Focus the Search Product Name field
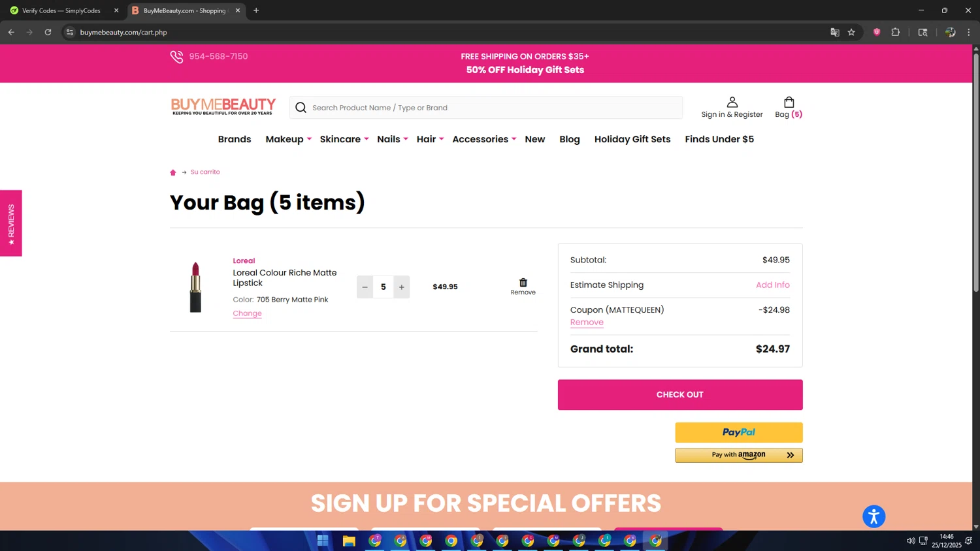 pos(486,108)
